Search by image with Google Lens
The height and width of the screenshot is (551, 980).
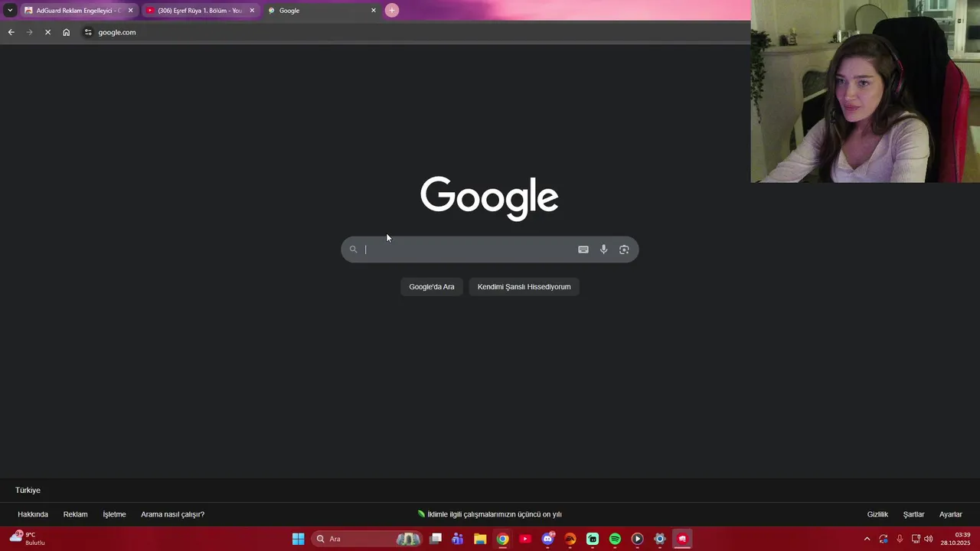pyautogui.click(x=624, y=249)
